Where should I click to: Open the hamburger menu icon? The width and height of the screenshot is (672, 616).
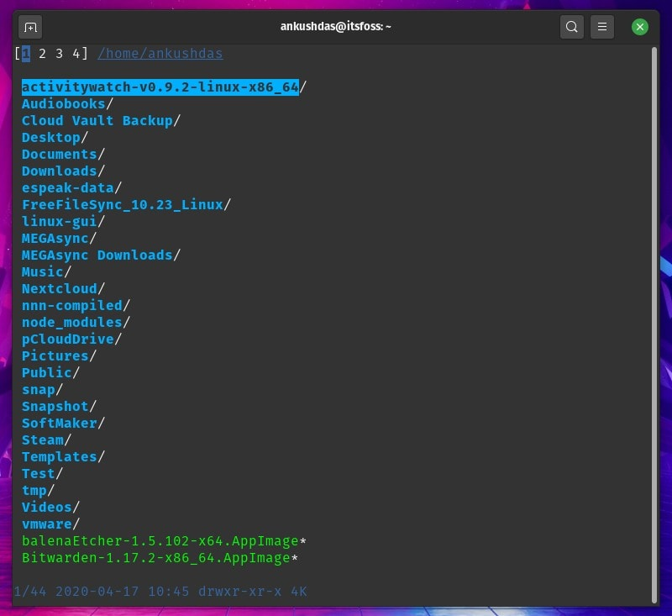(602, 27)
